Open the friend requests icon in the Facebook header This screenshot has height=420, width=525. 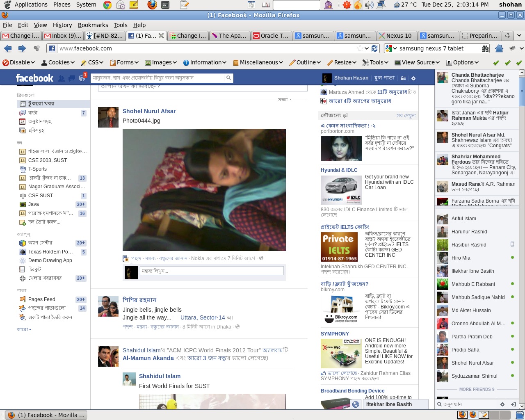62,78
